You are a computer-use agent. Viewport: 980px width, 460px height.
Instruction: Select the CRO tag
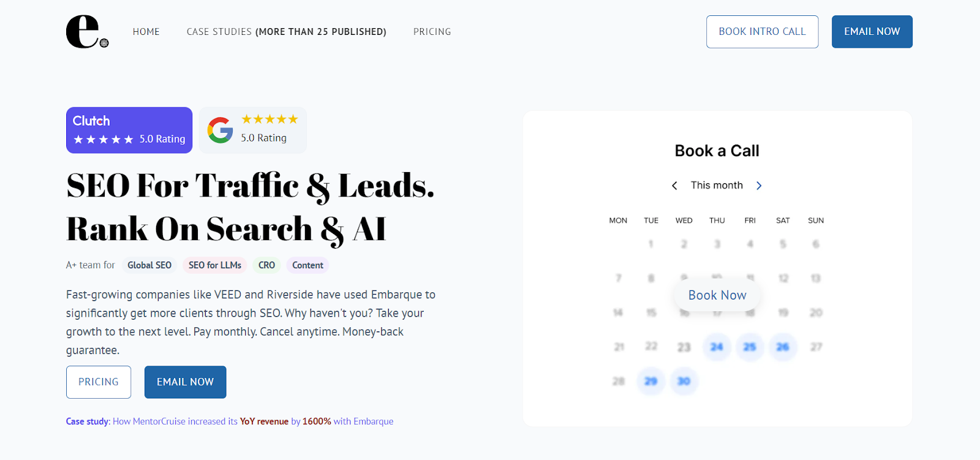pyautogui.click(x=266, y=265)
